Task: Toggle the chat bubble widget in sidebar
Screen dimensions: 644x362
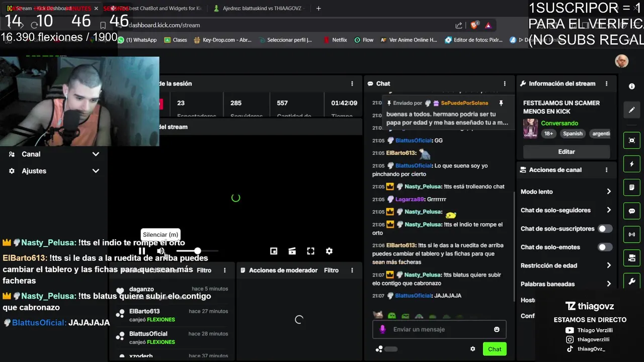Action: point(632,211)
